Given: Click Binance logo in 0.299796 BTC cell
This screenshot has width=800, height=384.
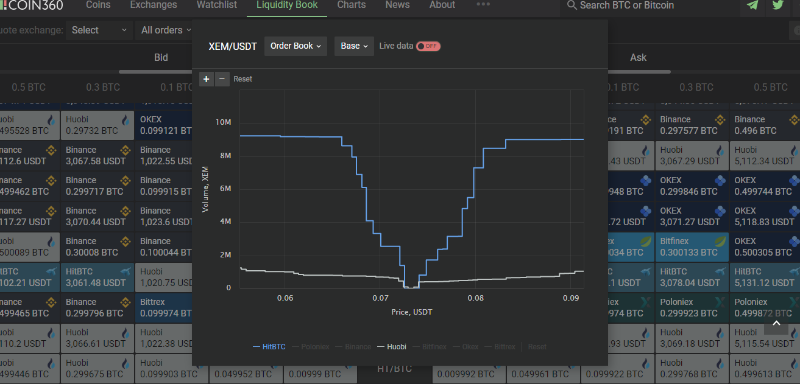Looking at the screenshot, I should point(126,302).
